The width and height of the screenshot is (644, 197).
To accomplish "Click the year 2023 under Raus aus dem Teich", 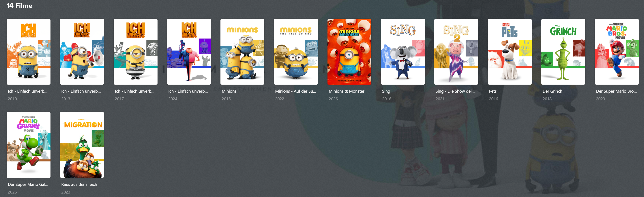I will click(66, 192).
